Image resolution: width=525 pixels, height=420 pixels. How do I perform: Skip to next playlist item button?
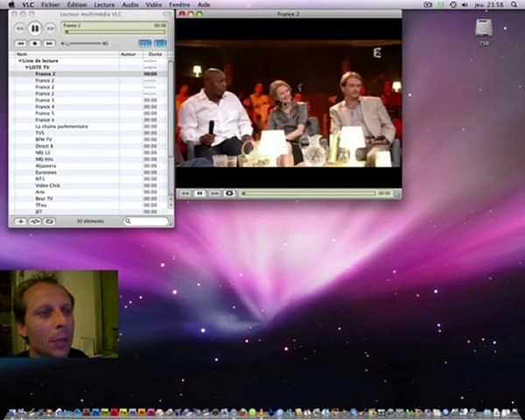point(49,44)
